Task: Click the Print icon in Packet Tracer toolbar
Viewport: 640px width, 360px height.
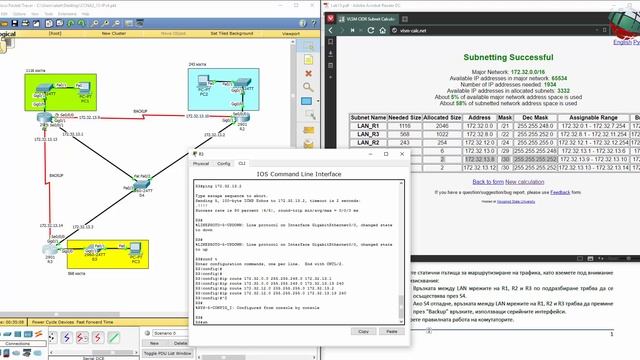Action: tap(25, 23)
